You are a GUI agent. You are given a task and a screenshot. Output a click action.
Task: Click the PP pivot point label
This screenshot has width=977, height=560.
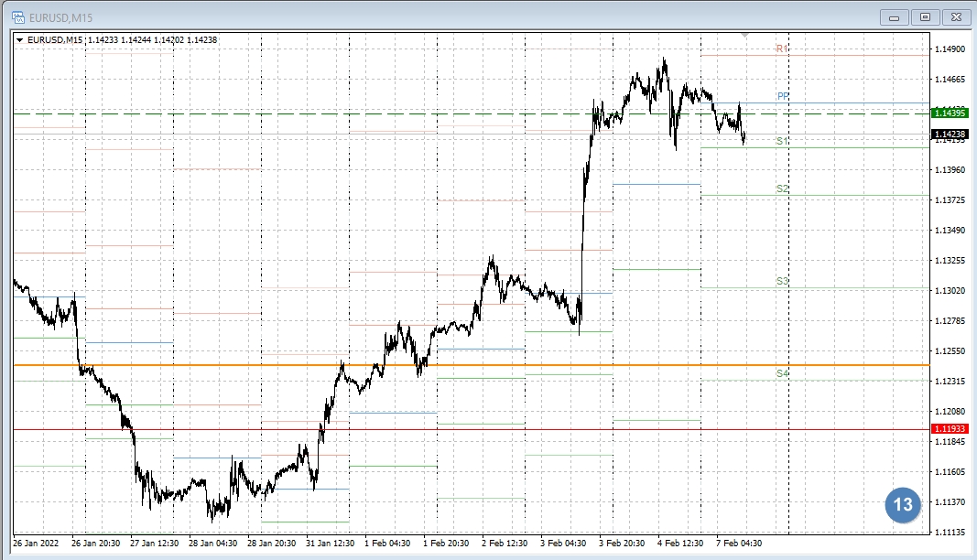(782, 96)
